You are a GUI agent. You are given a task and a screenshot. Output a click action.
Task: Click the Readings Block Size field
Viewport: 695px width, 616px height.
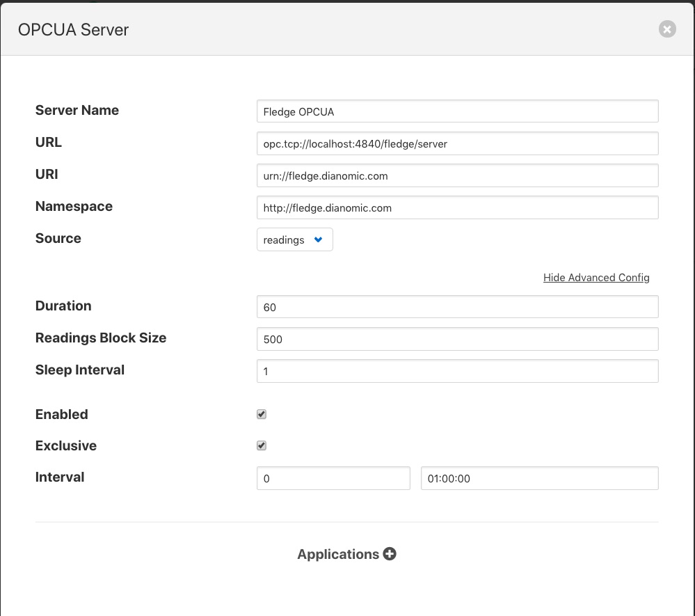click(457, 339)
